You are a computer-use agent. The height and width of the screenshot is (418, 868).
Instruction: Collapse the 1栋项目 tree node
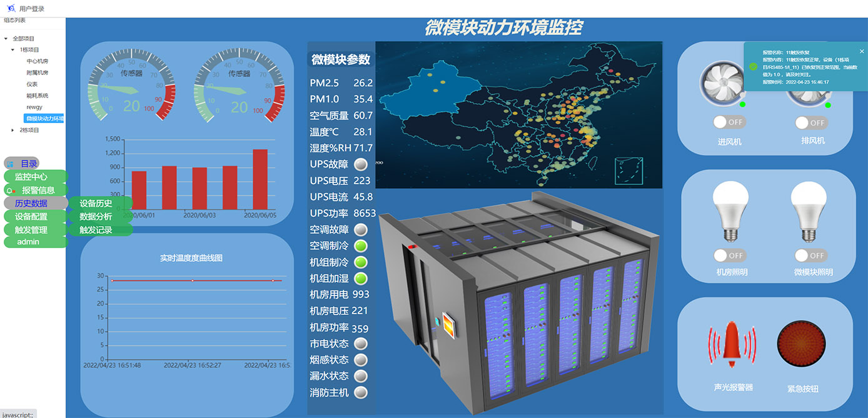point(14,49)
